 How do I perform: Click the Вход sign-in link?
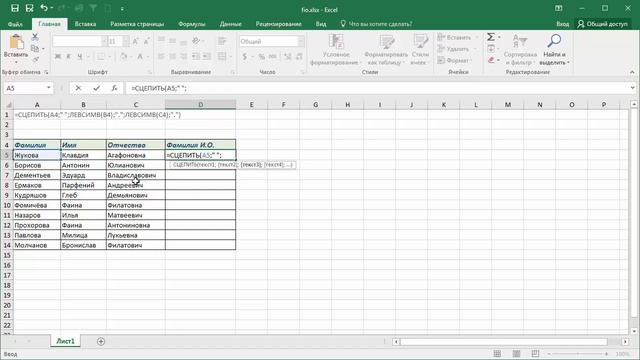tap(562, 24)
